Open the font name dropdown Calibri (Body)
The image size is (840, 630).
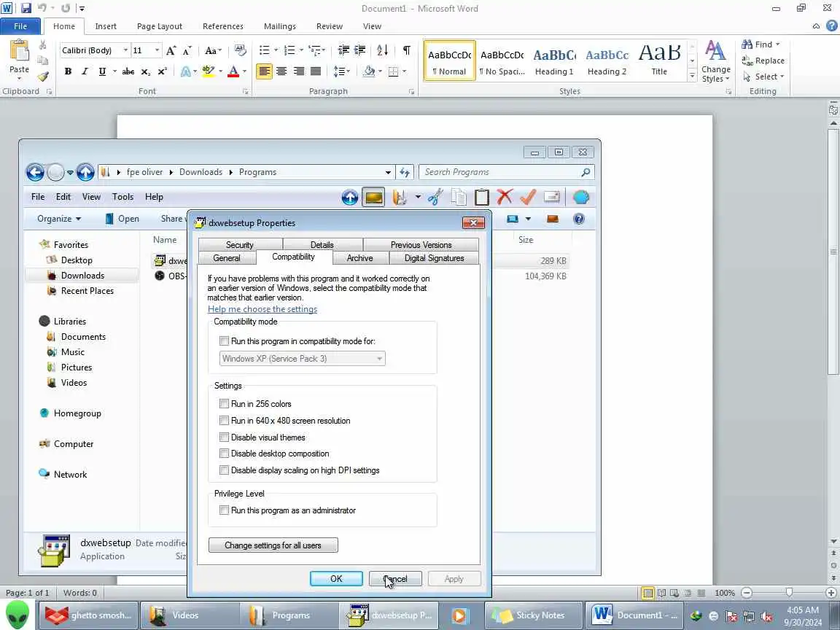click(125, 50)
